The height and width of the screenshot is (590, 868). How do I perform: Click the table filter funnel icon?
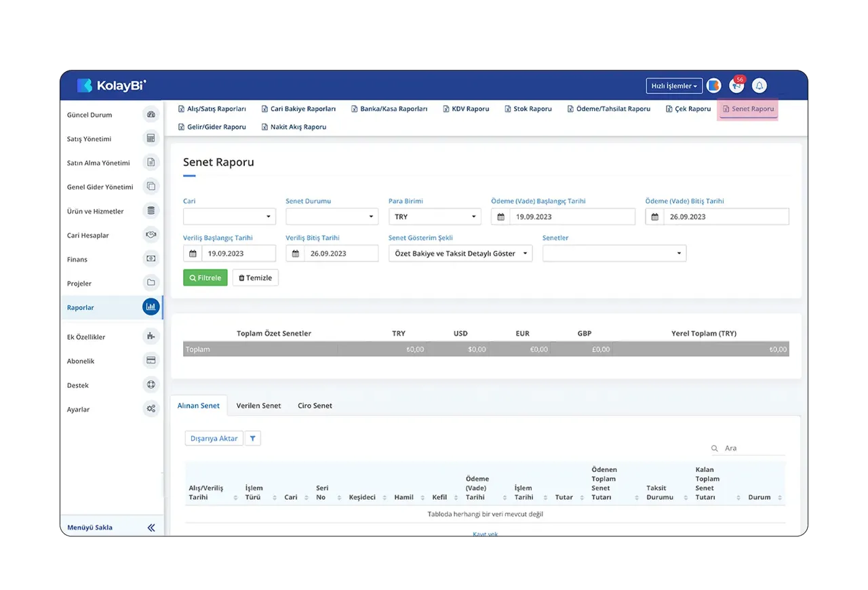coord(252,439)
